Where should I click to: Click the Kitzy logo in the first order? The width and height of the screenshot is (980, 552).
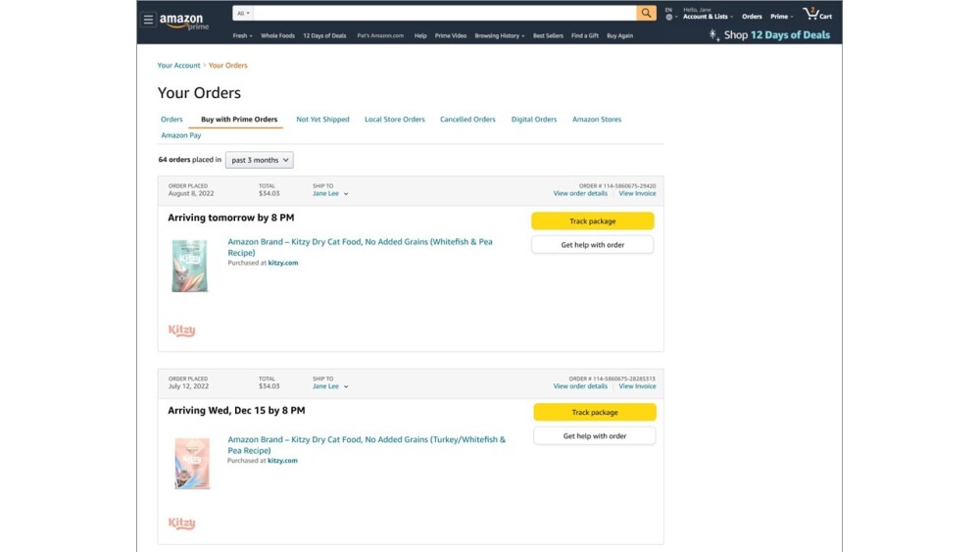[181, 331]
